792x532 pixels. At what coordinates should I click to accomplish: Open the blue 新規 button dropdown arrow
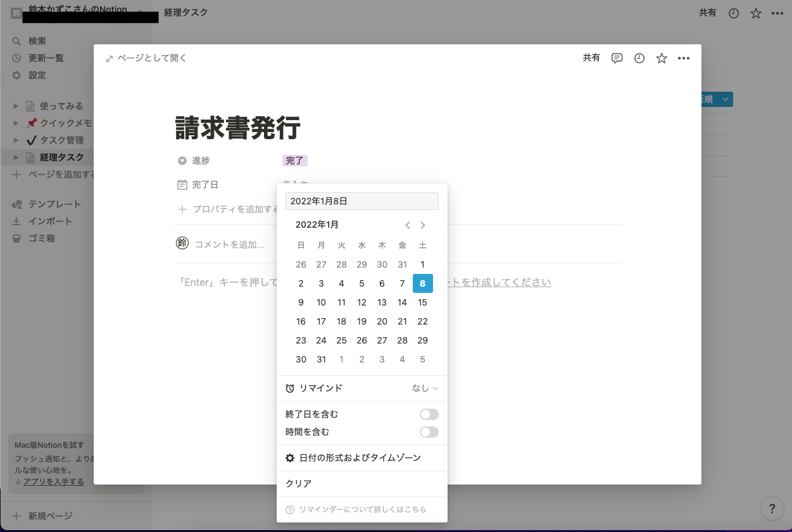[x=726, y=99]
